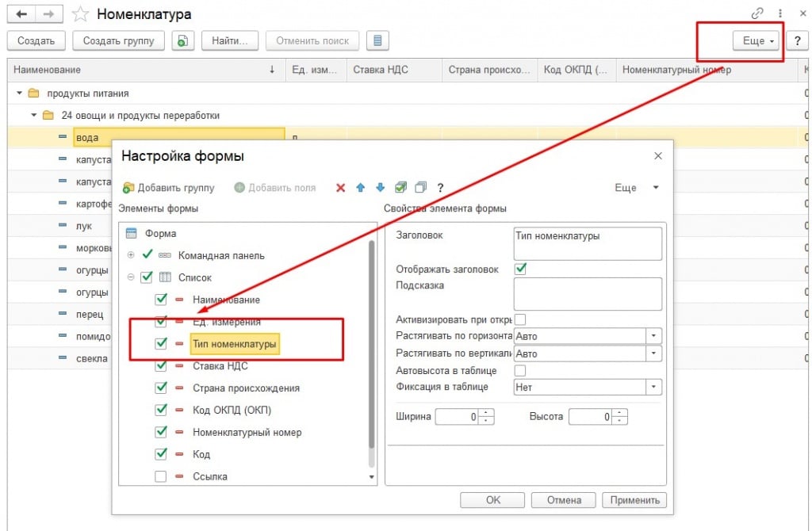This screenshot has height=531, width=812.
Task: Uncheck the Ставка НДС checkbox
Action: (x=161, y=366)
